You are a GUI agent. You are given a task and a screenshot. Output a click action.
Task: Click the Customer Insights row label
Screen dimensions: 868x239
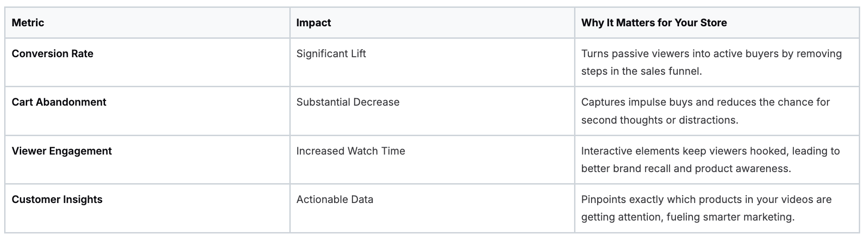57,199
